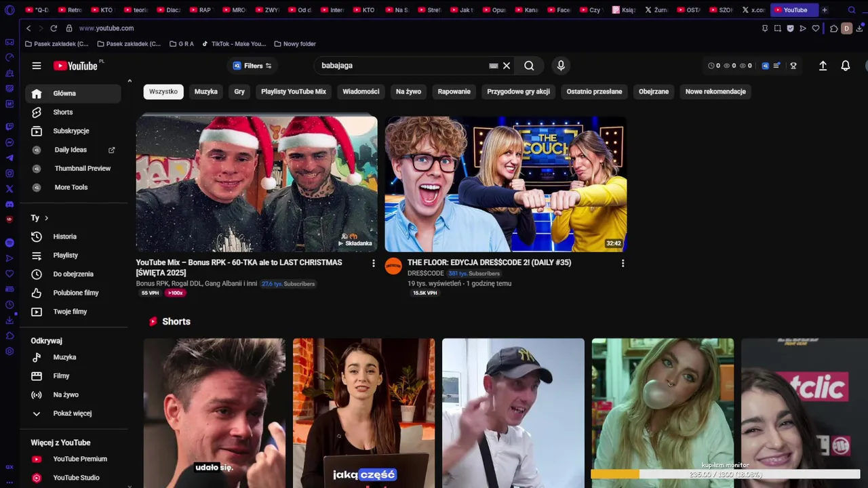Open 'YouTube Premium' link
This screenshot has width=868, height=488.
pos(73,459)
